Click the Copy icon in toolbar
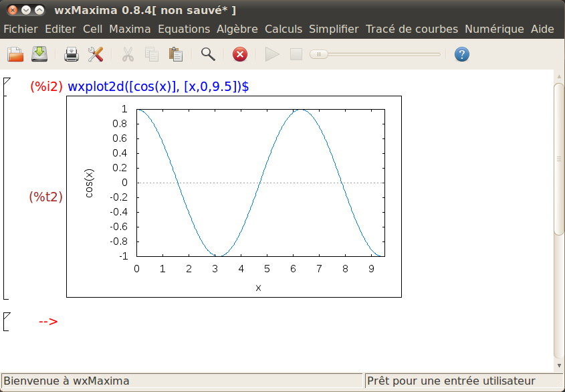This screenshot has height=392, width=565. [152, 54]
